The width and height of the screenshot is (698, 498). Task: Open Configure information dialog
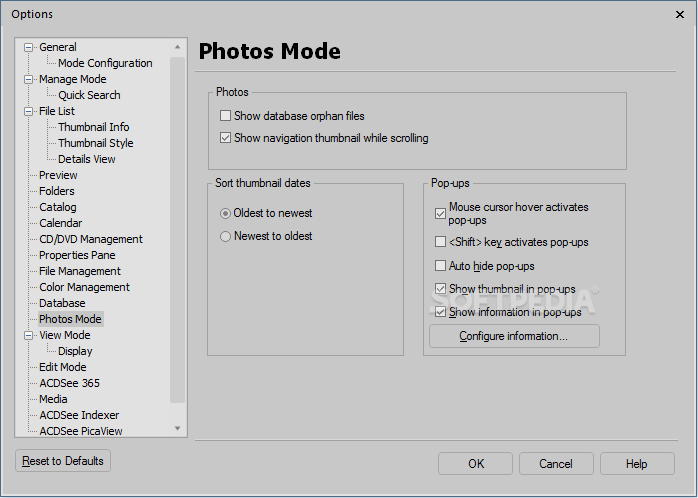pyautogui.click(x=514, y=336)
